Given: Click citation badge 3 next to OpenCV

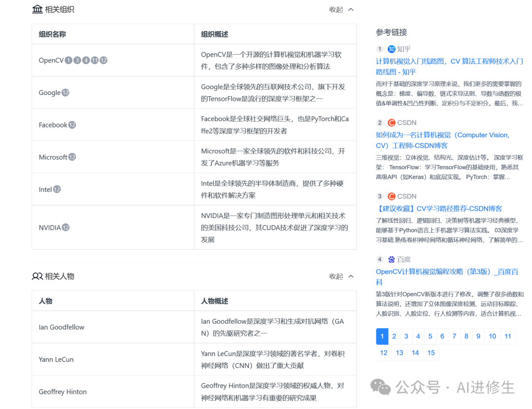Looking at the screenshot, I should coord(77,61).
